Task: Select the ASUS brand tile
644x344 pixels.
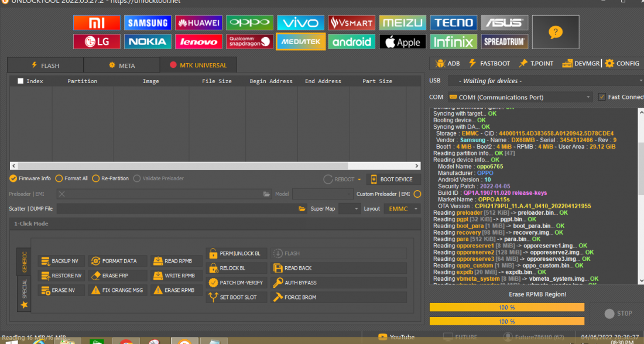Action: (504, 23)
